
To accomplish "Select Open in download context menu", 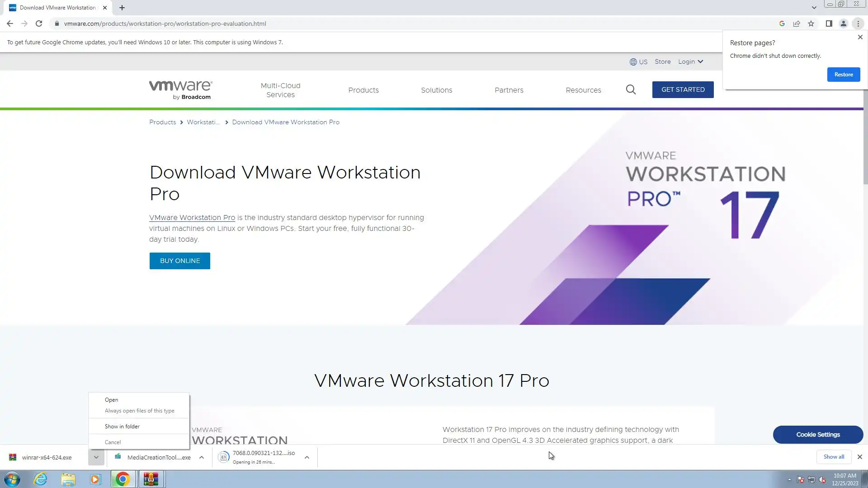I will [111, 400].
